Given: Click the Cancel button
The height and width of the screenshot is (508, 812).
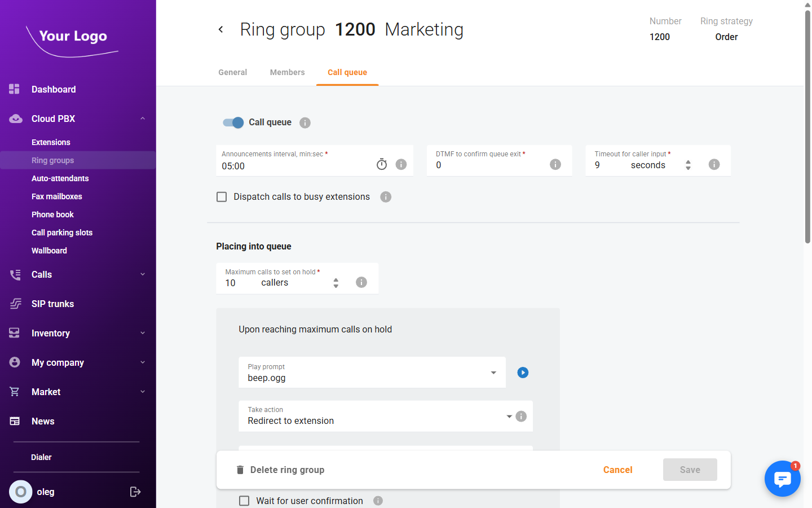Looking at the screenshot, I should click(x=617, y=469).
